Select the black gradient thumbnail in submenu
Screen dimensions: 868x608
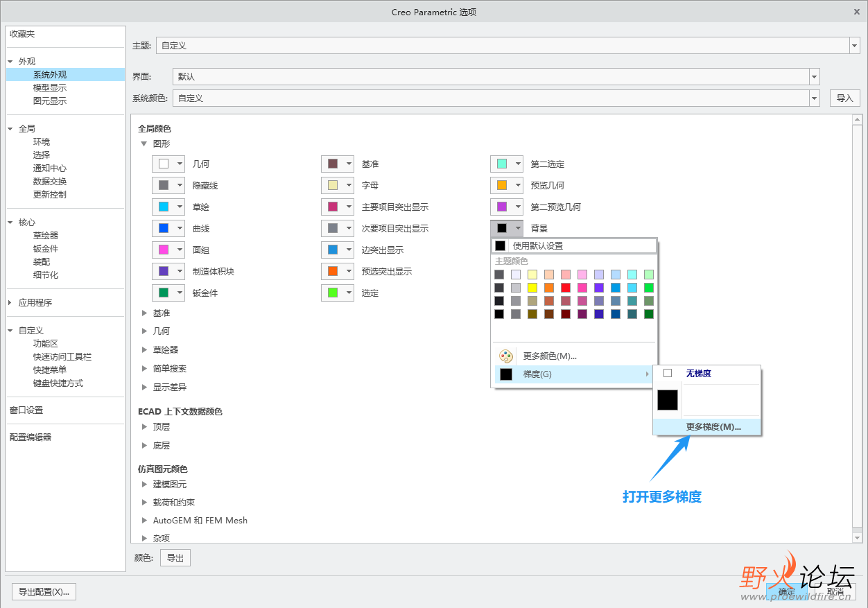[x=668, y=400]
